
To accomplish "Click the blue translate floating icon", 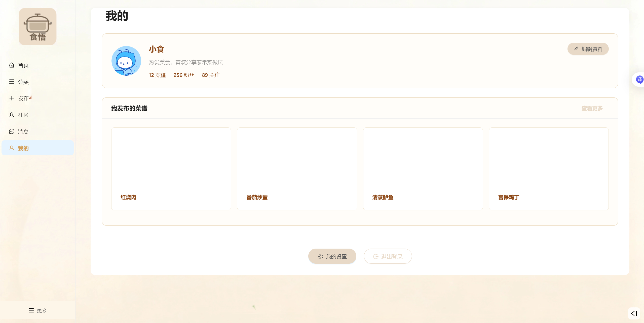I will (x=639, y=80).
